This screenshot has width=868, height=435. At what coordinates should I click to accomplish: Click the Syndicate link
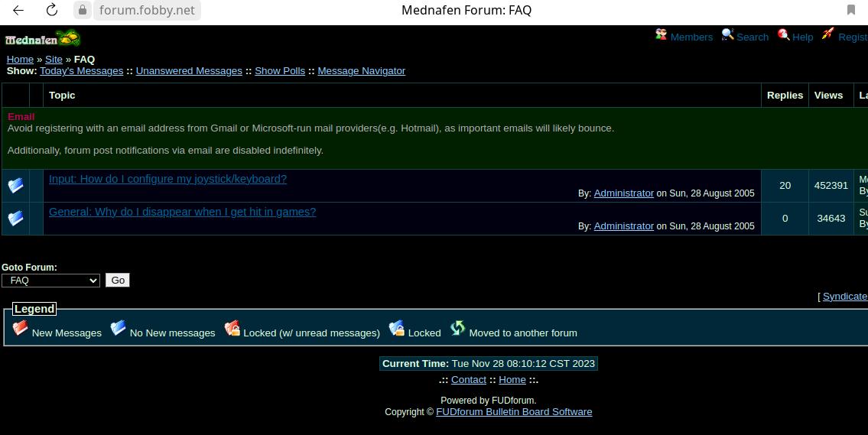845,297
